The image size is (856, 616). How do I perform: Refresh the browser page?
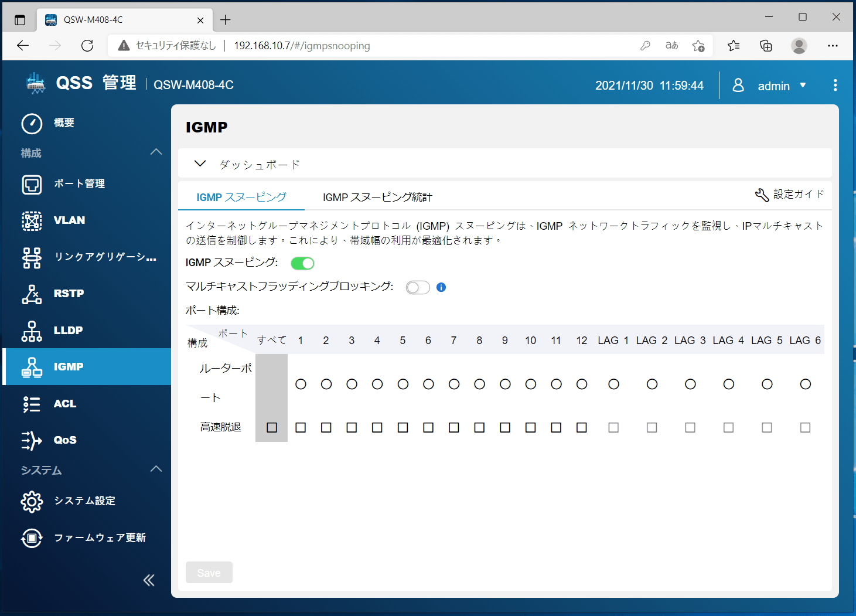pyautogui.click(x=87, y=46)
